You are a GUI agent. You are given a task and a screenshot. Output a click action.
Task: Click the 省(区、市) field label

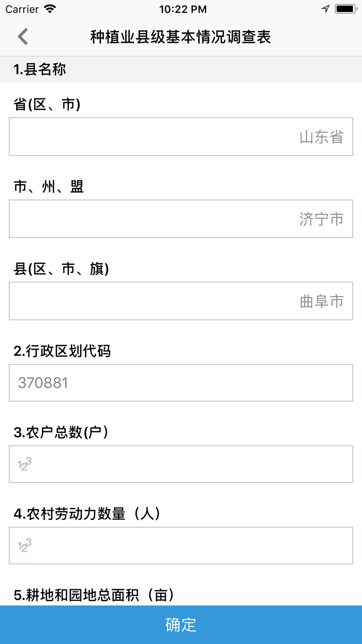click(47, 104)
